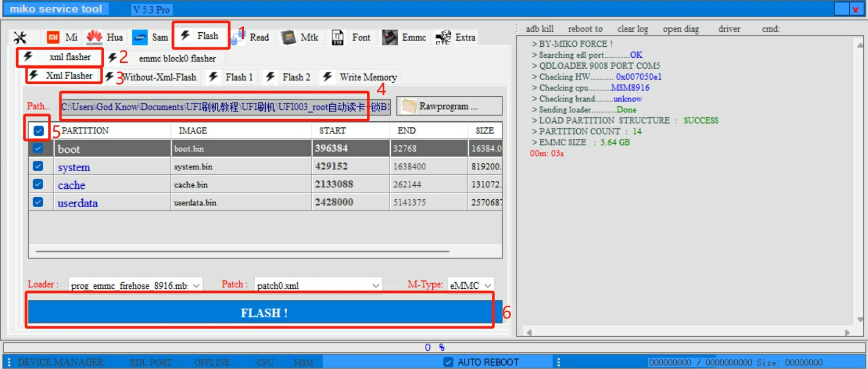Click the Read tab icon

tap(238, 37)
